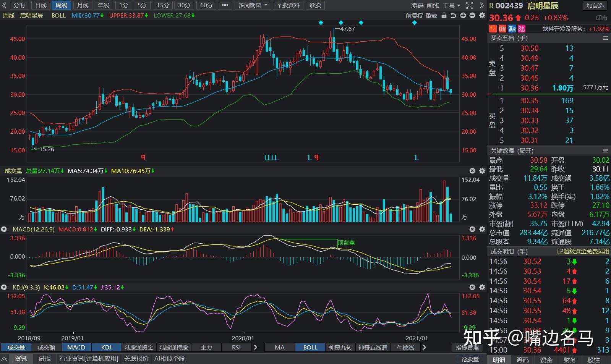Enable 神奇九转 overlay indicator
This screenshot has height=364, width=611.
[x=340, y=347]
